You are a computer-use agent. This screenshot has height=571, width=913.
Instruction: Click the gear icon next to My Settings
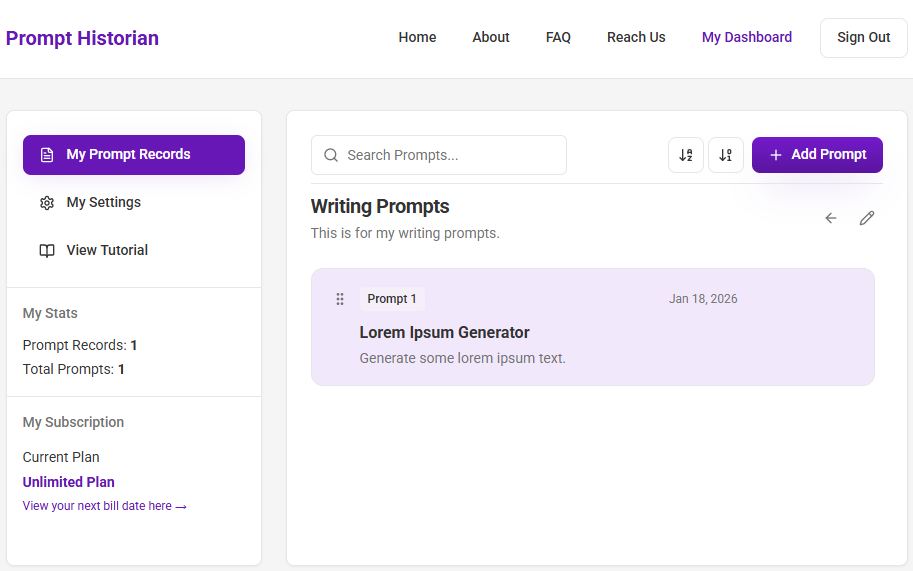47,203
